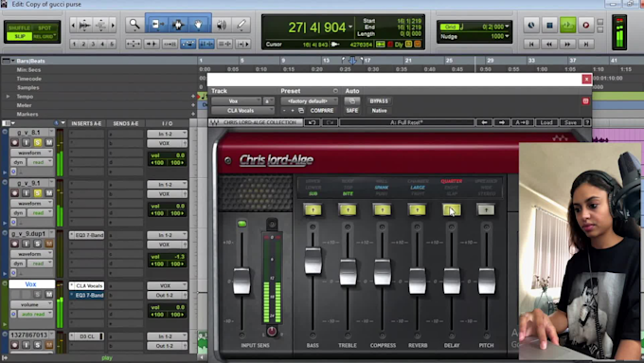Click the plugin undo arrow icon
This screenshot has height=363, width=644.
click(312, 122)
